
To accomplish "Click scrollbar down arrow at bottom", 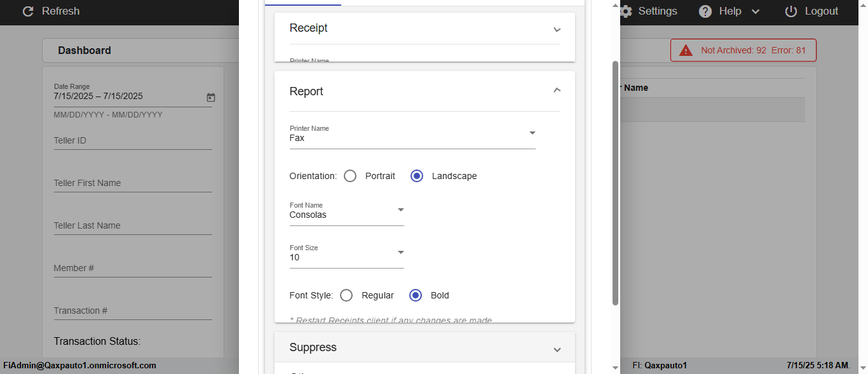I will [614, 368].
